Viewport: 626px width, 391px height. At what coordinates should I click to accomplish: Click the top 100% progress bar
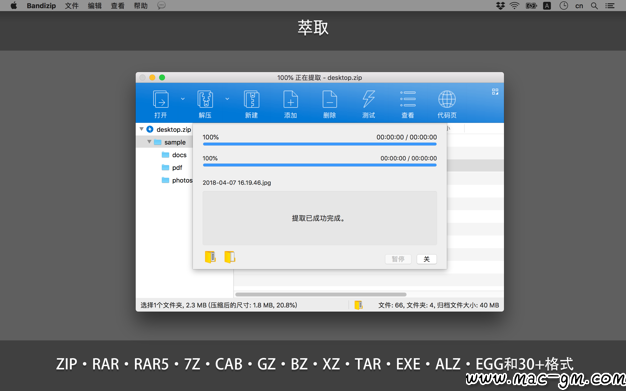[319, 144]
